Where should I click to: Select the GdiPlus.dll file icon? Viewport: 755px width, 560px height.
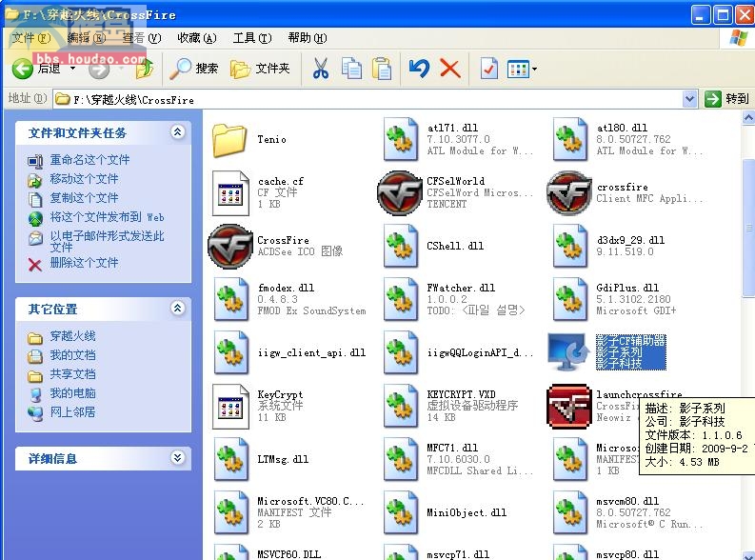click(570, 299)
